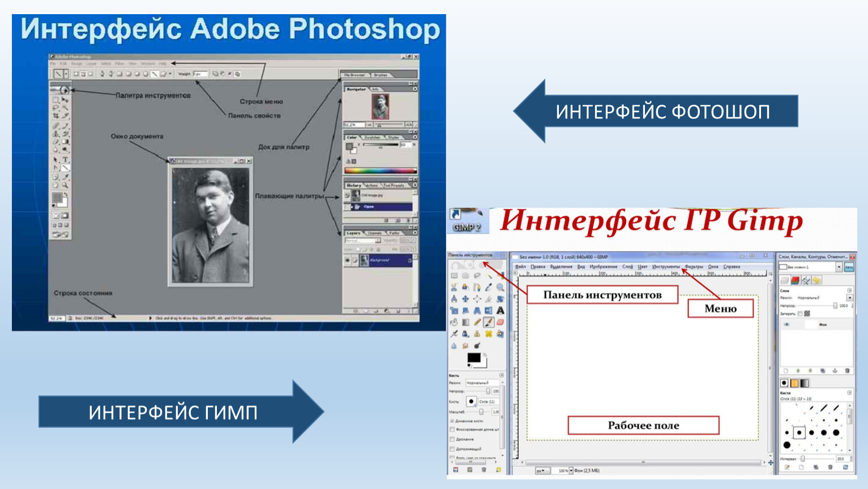Switch to the Swatches tab in Photoshop
Viewport: 868px width, 489px height.
tap(371, 138)
